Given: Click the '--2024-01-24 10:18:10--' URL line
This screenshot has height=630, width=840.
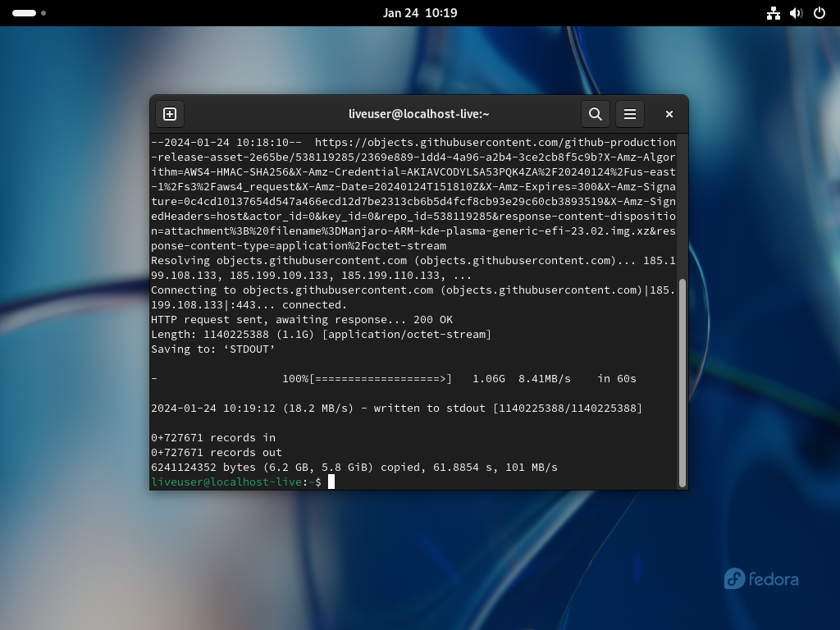Looking at the screenshot, I should 413,143.
